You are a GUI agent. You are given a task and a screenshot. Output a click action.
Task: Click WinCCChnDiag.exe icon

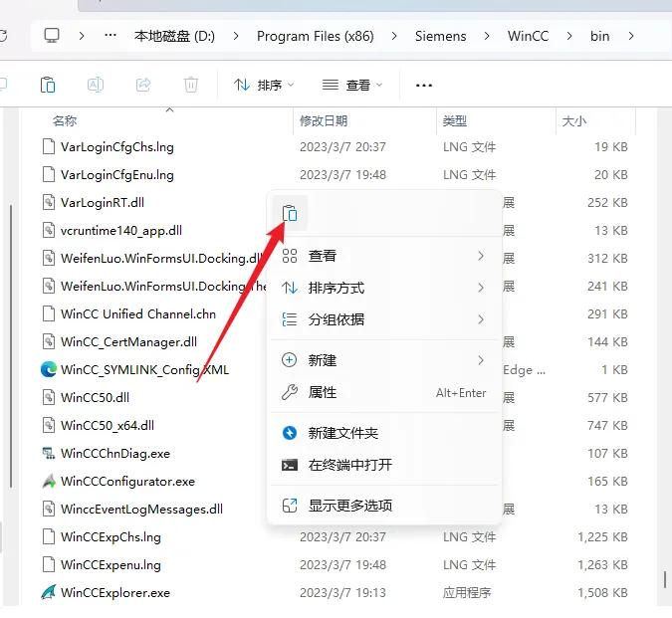pos(49,453)
